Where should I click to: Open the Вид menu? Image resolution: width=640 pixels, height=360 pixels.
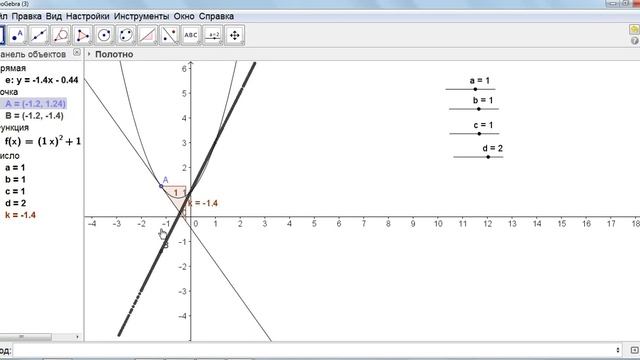[x=53, y=16]
